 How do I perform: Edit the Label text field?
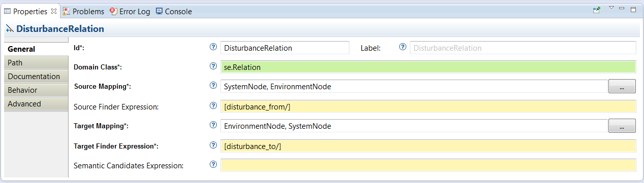point(523,48)
